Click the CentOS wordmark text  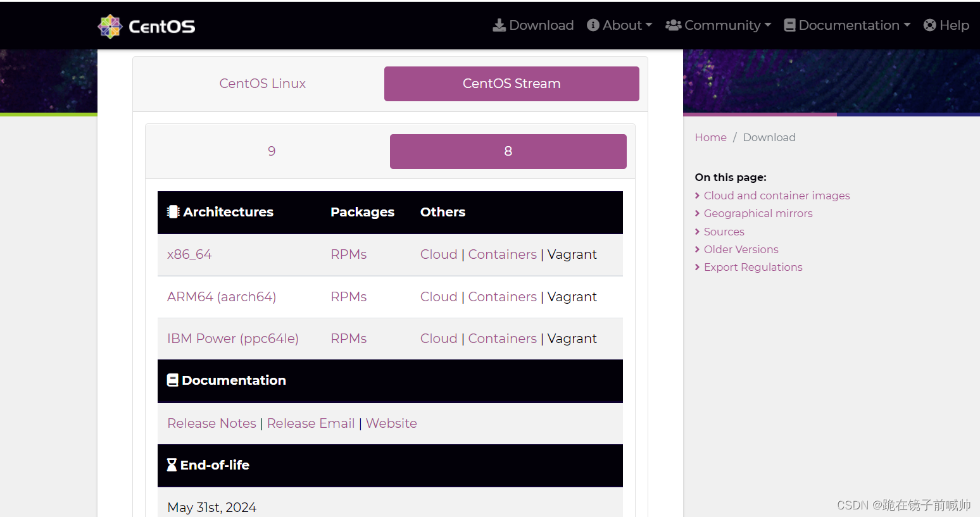[x=162, y=27]
